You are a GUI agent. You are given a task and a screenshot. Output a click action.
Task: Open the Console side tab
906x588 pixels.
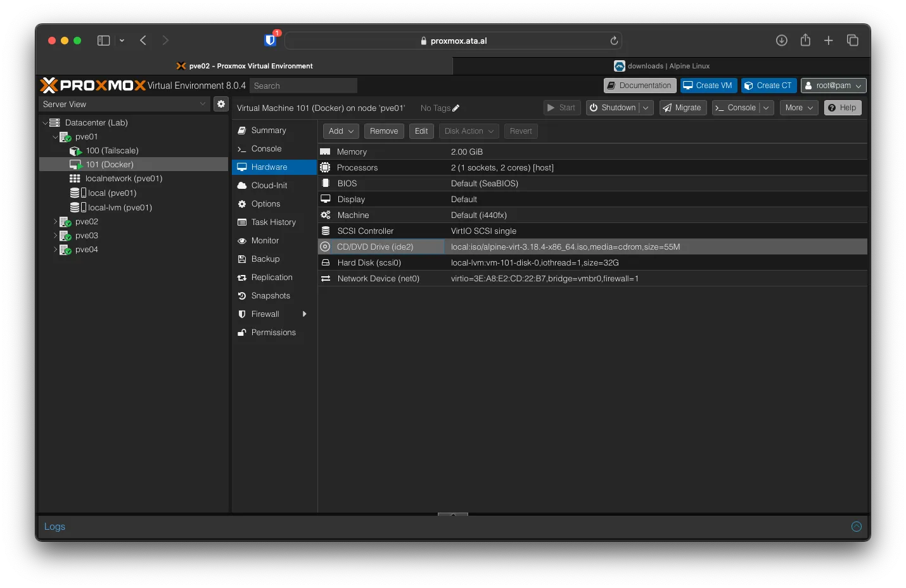[274, 149]
